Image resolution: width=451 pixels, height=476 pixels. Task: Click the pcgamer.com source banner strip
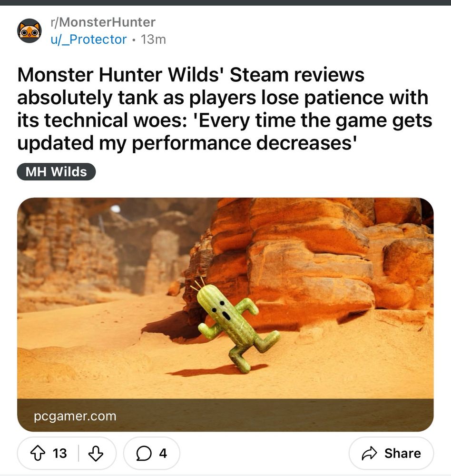point(225,415)
